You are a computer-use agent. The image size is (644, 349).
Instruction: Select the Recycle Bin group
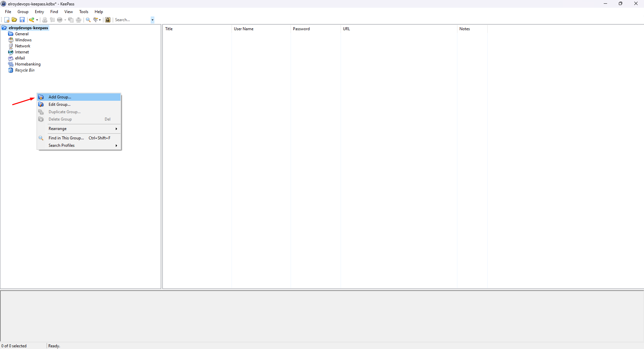pos(24,70)
